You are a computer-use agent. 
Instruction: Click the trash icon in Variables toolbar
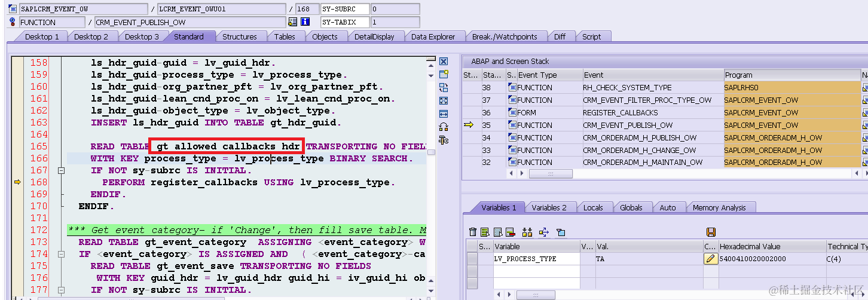coord(473,232)
